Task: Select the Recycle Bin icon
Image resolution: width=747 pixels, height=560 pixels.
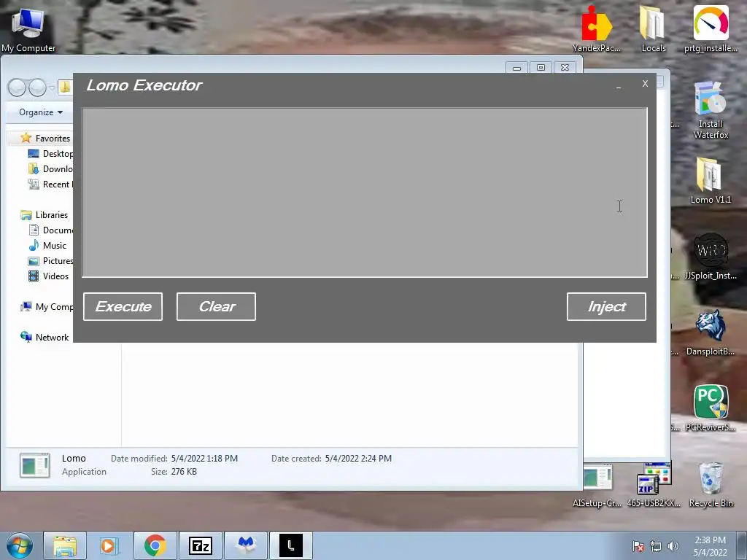Action: click(x=711, y=485)
